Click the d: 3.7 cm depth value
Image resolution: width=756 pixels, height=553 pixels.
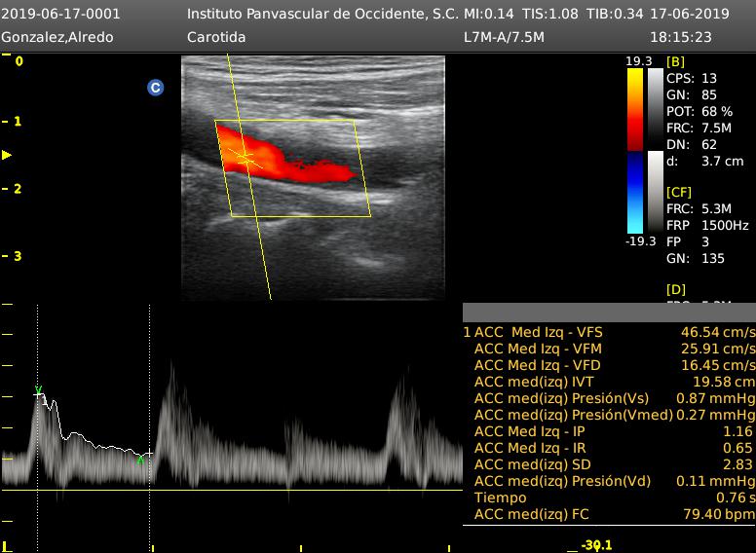pyautogui.click(x=705, y=161)
